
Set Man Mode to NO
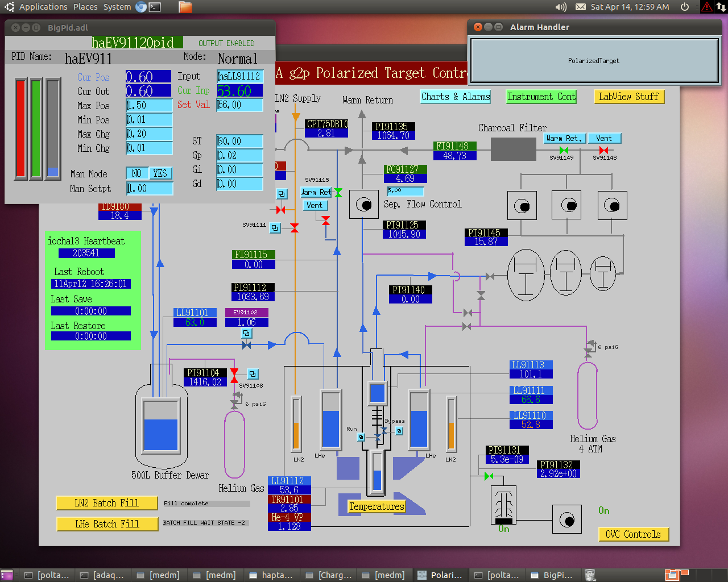pos(137,173)
